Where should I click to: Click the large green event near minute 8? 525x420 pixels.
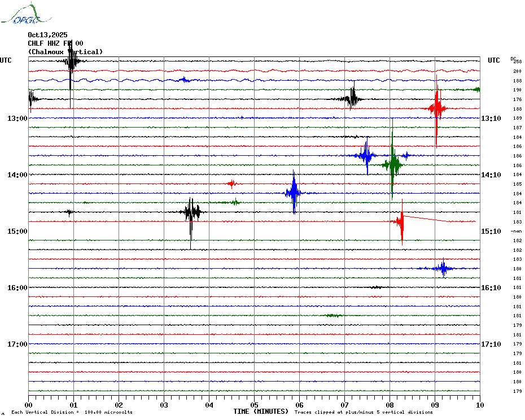[x=392, y=165]
